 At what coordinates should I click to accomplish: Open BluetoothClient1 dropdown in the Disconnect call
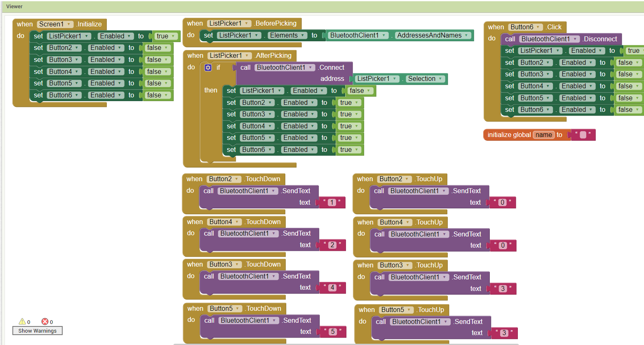tap(549, 39)
